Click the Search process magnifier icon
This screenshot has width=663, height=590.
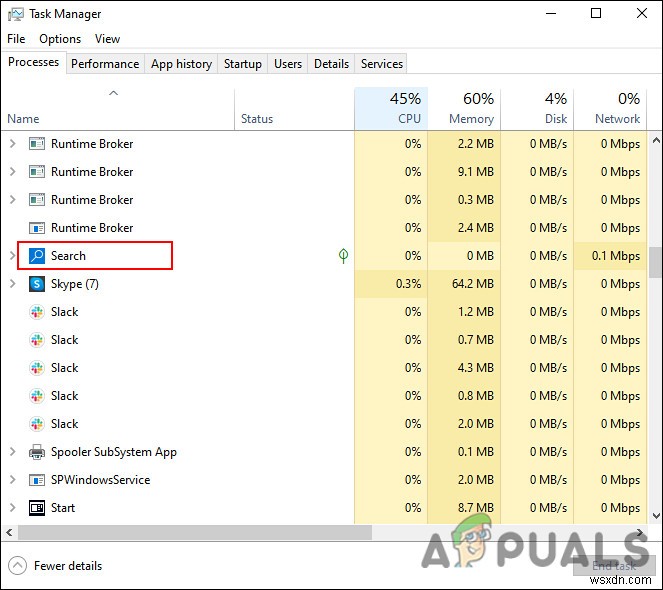[37, 256]
